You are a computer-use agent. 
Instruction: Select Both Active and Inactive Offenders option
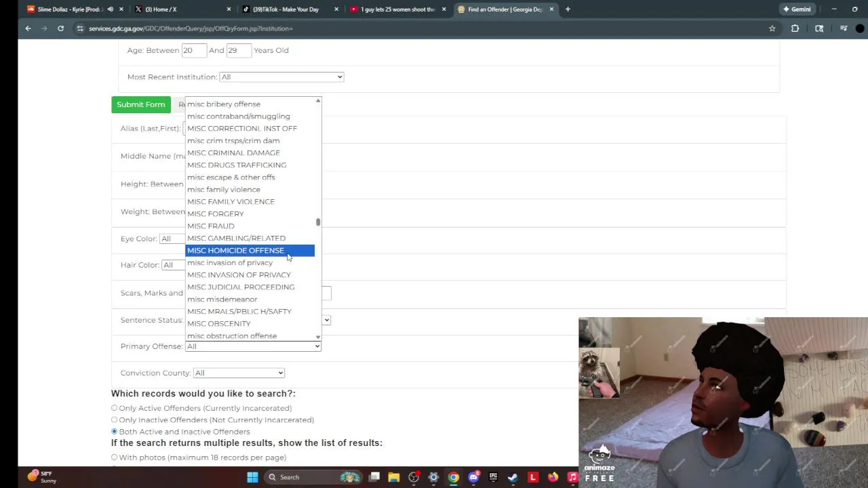click(114, 431)
